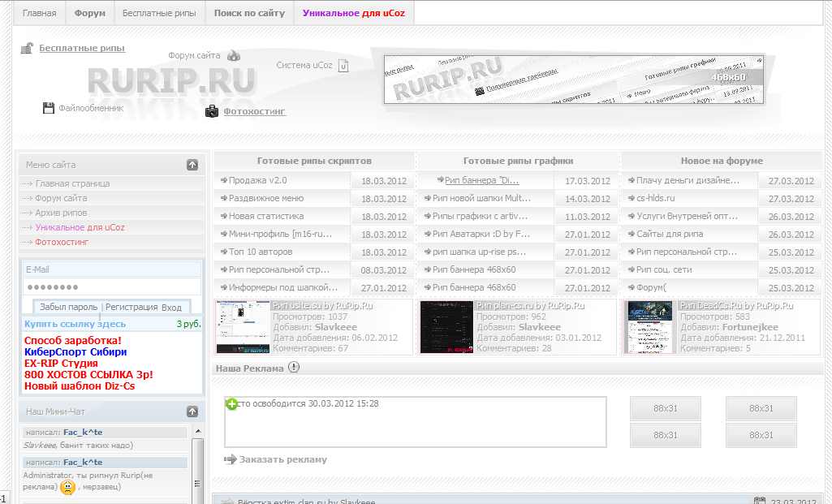Click the flame icon next to Форум сайта
The height and width of the screenshot is (504, 832).
click(x=234, y=55)
